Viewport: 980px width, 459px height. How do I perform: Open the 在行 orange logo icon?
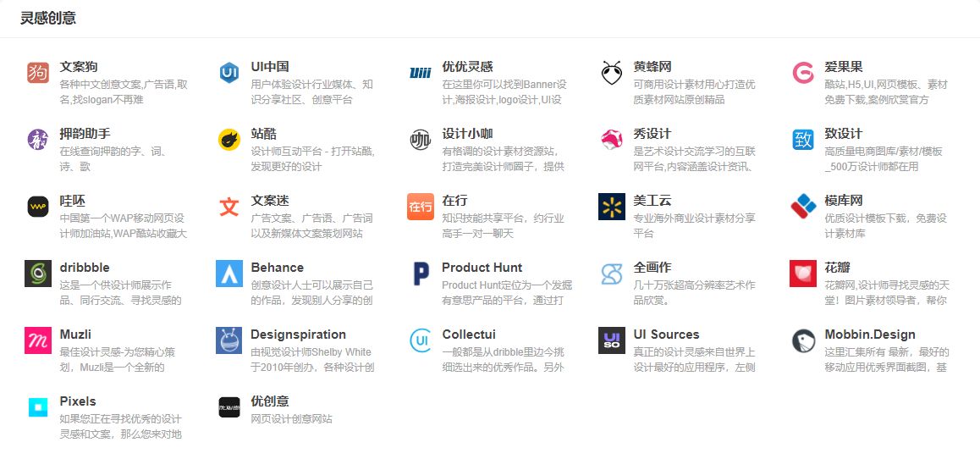(421, 207)
